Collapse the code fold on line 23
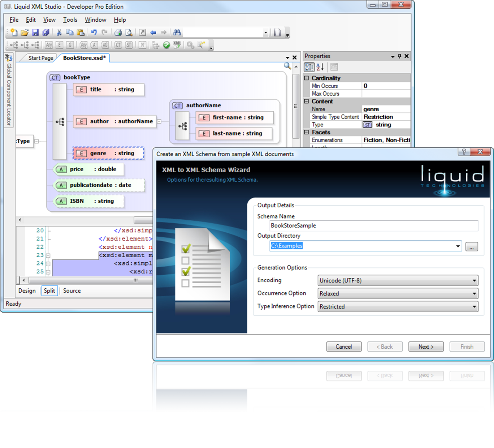 pos(48,255)
